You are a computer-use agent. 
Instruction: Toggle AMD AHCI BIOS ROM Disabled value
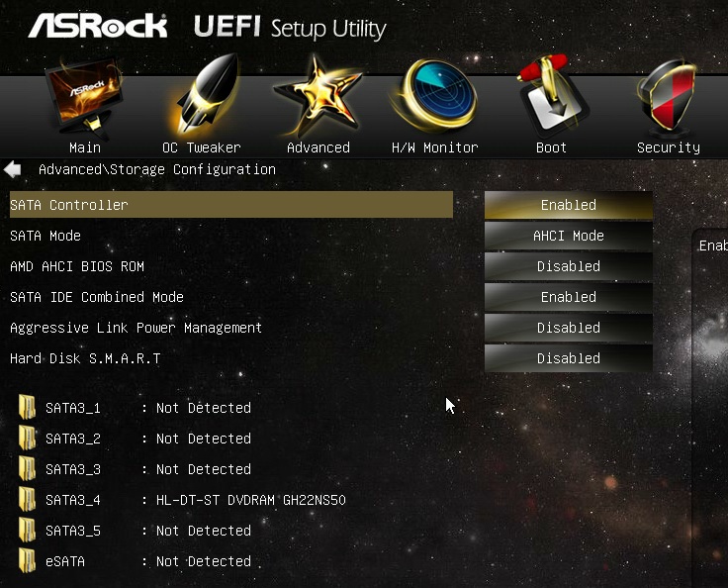tap(569, 266)
